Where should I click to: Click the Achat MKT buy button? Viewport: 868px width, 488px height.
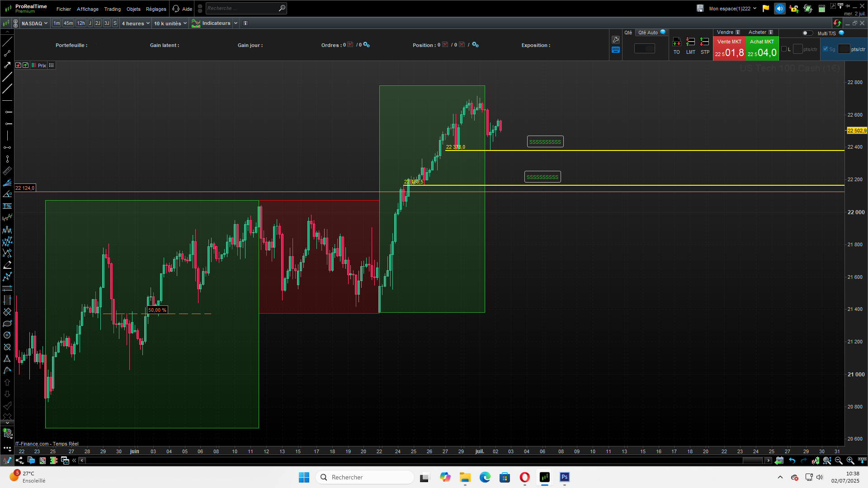point(762,48)
